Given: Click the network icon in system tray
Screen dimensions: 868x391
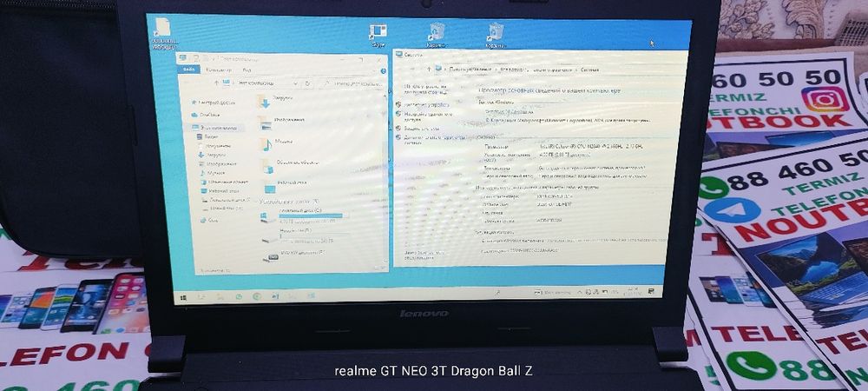Looking at the screenshot, I should point(595,292).
